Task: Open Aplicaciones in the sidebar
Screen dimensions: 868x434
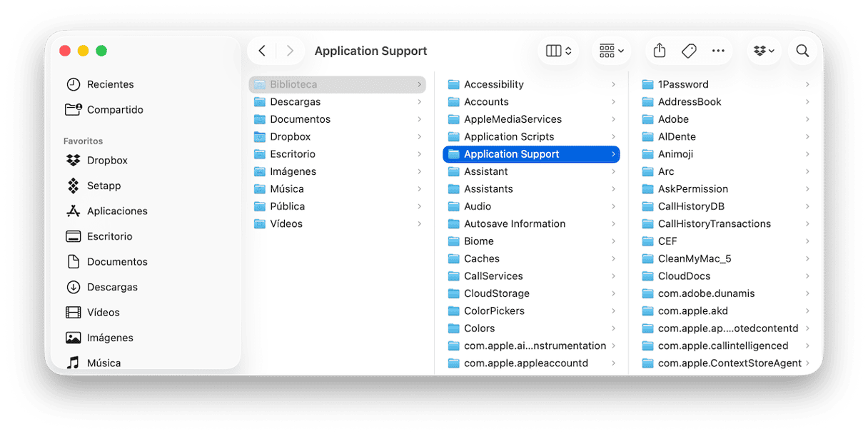Action: (x=117, y=211)
